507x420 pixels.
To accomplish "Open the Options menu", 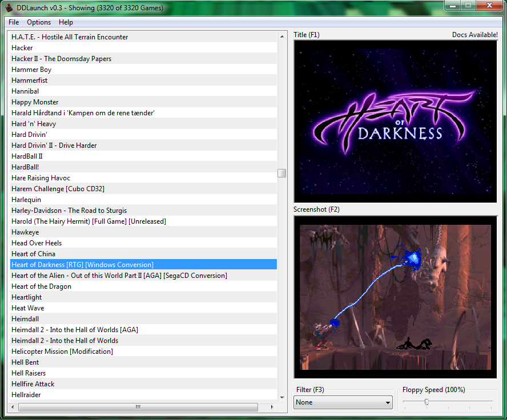I will (x=39, y=22).
